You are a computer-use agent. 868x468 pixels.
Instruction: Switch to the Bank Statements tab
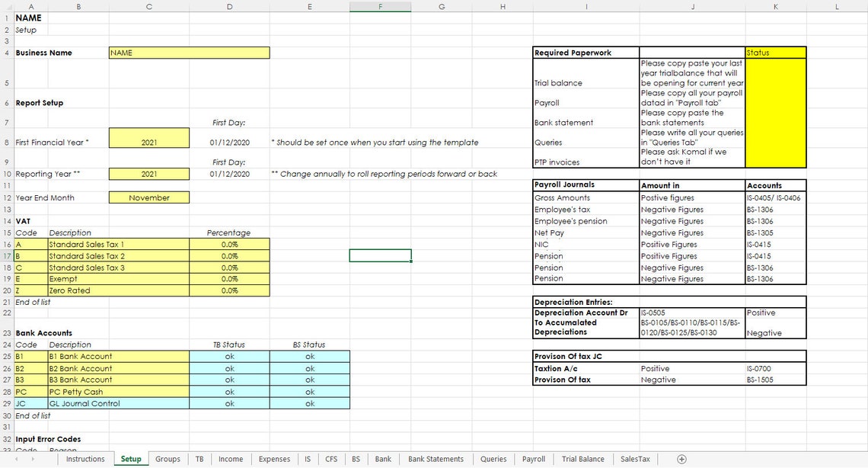coord(435,459)
